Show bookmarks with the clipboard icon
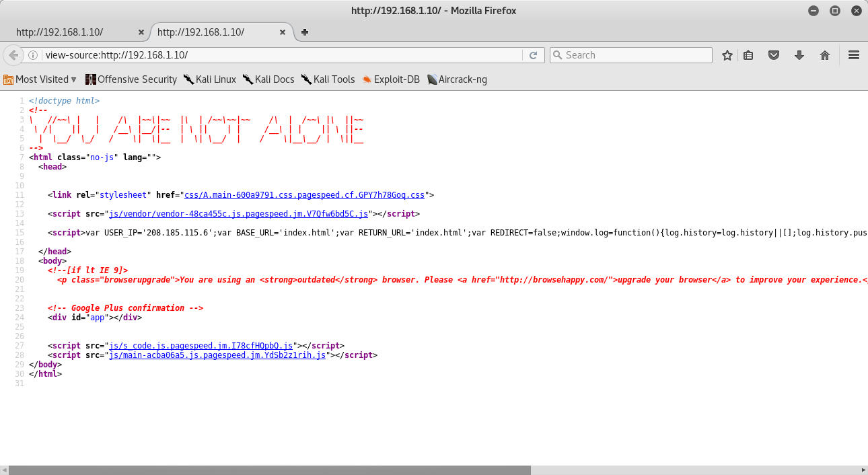This screenshot has height=475, width=868. (748, 55)
